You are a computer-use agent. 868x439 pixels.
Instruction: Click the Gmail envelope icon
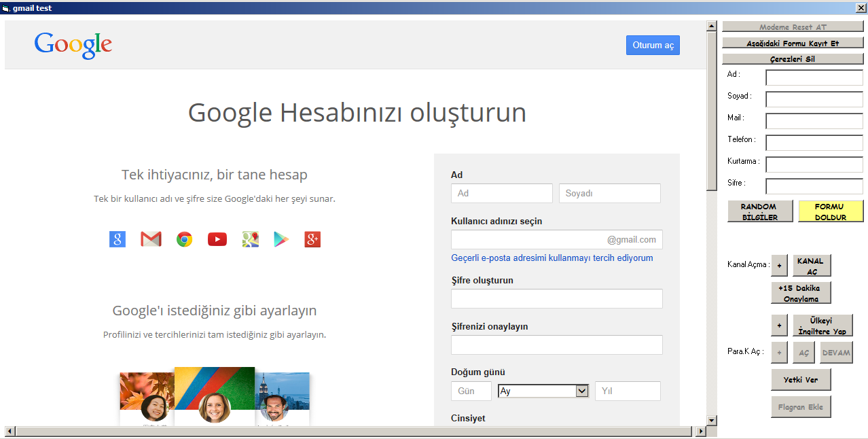[151, 239]
